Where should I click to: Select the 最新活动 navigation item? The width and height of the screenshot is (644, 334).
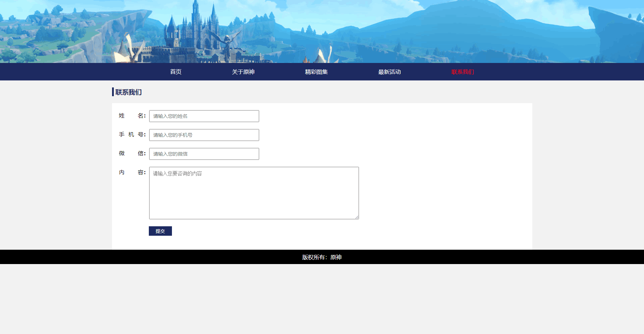tap(389, 72)
